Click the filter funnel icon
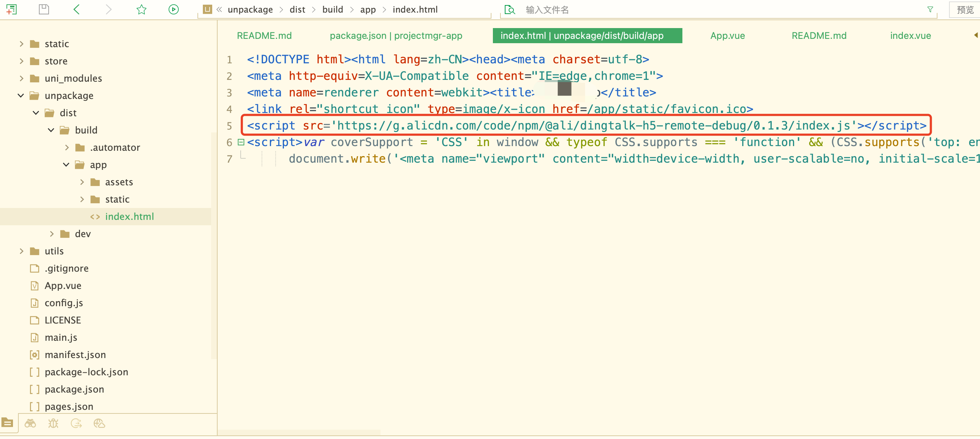This screenshot has height=439, width=980. tap(930, 9)
